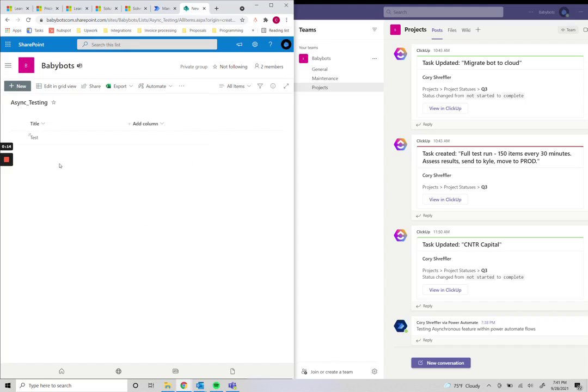Open the Windows Start menu
The height and width of the screenshot is (392, 588).
(x=8, y=385)
